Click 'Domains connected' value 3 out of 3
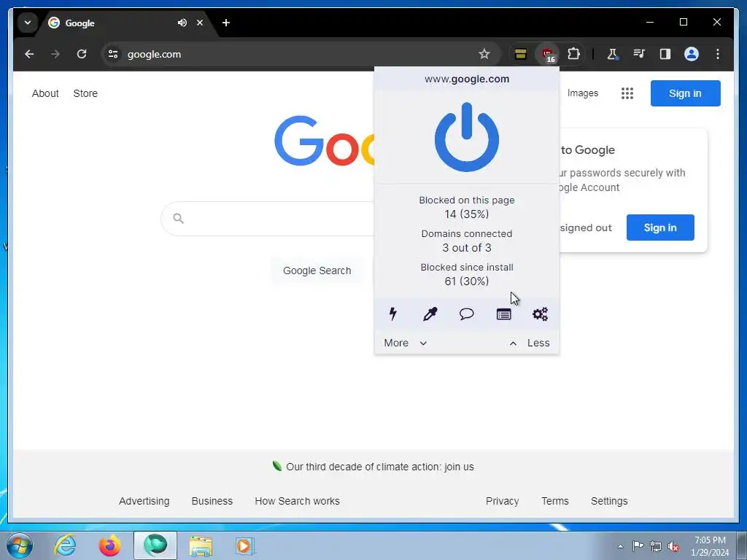 [466, 248]
